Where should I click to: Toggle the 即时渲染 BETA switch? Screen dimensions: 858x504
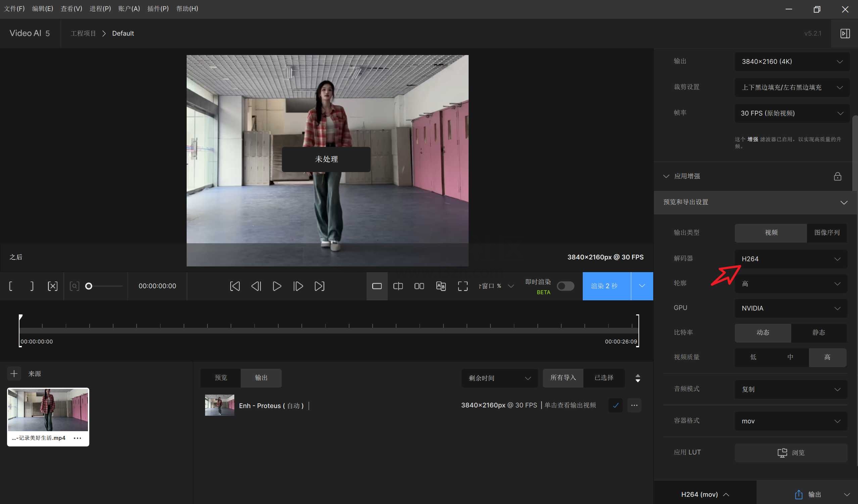(566, 286)
